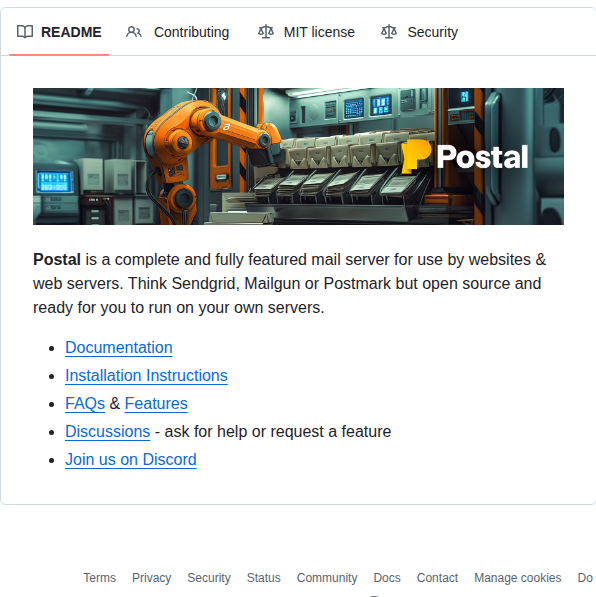The image size is (596, 597).
Task: Check the Status footer link
Action: coord(264,578)
